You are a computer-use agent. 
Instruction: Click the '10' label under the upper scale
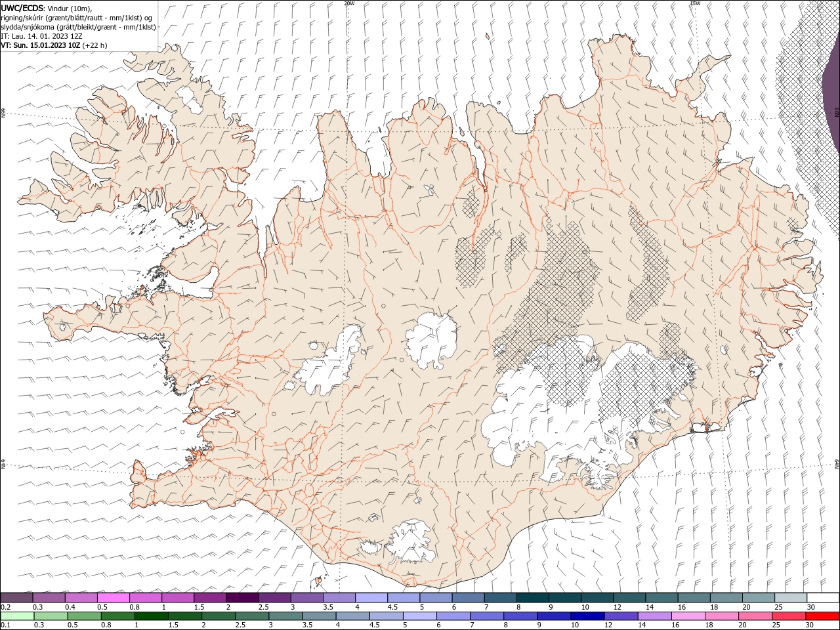tap(585, 607)
